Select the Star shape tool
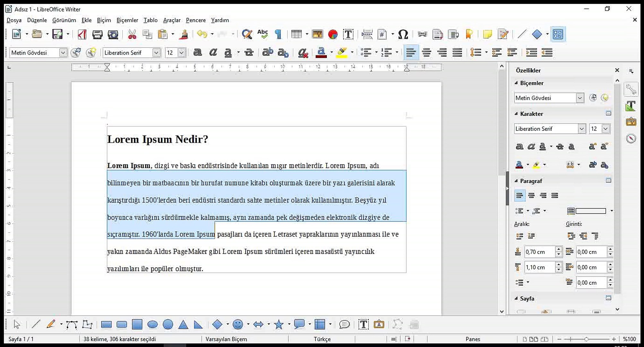Image resolution: width=644 pixels, height=347 pixels. (279, 325)
